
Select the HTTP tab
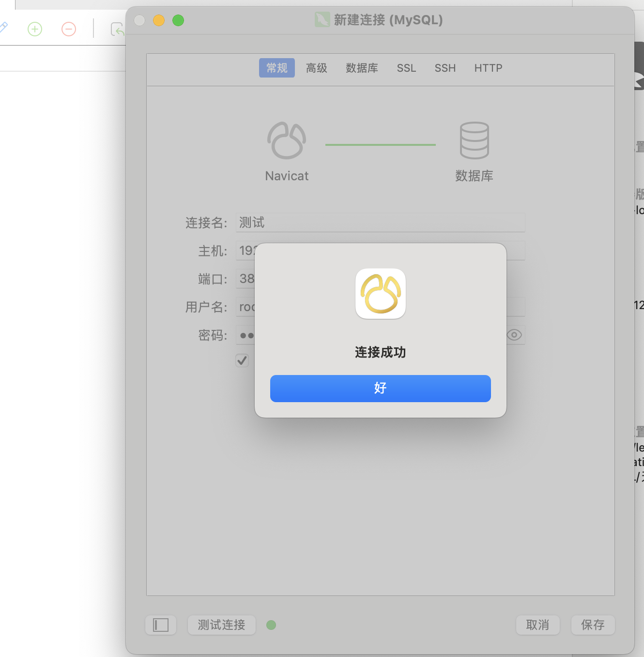[x=488, y=68]
